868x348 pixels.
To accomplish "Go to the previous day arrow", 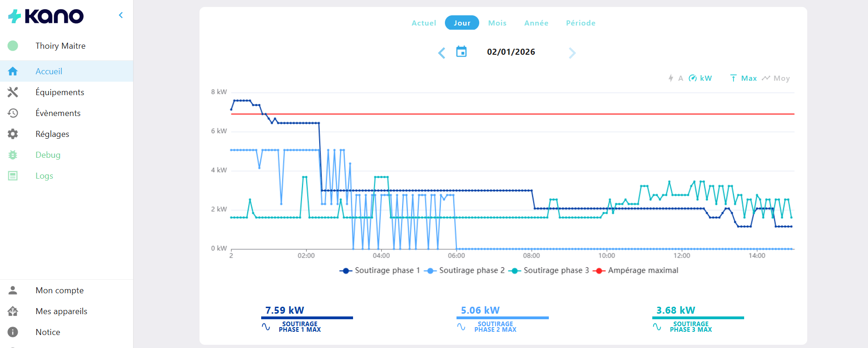I will 442,53.
